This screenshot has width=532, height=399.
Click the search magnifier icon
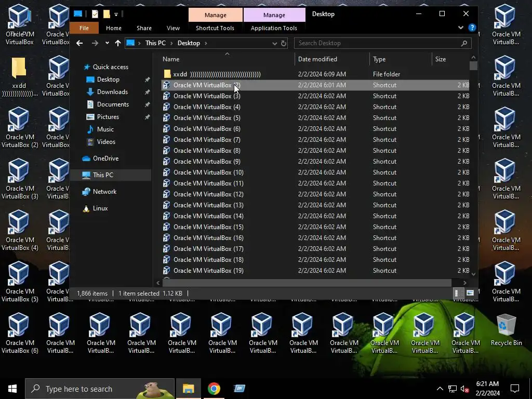464,43
